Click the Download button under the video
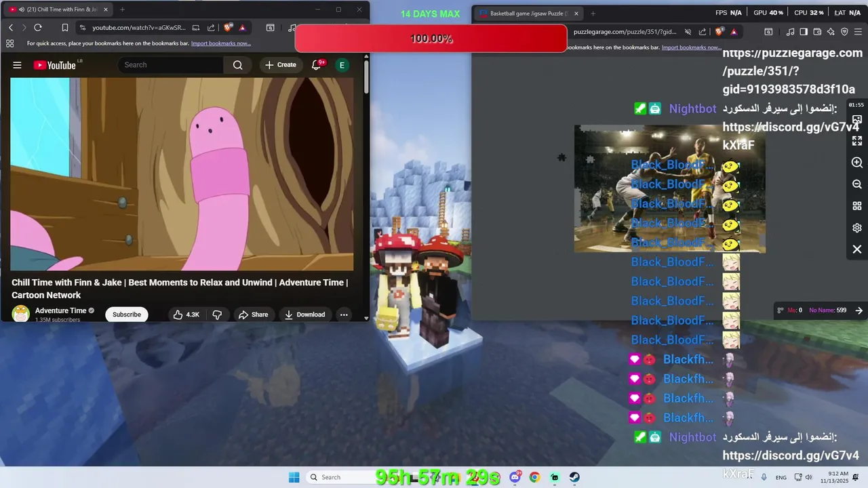868x488 pixels. pos(305,314)
